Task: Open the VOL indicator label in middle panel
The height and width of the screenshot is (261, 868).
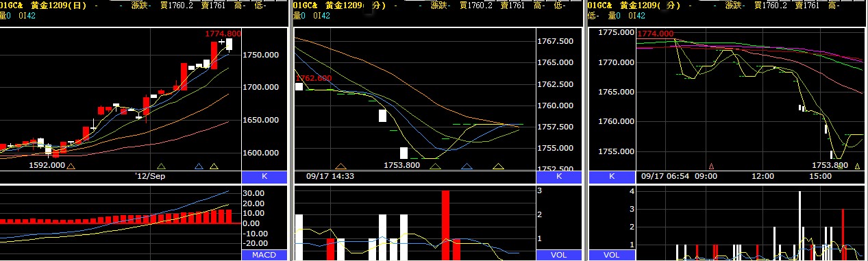Action: 558,256
